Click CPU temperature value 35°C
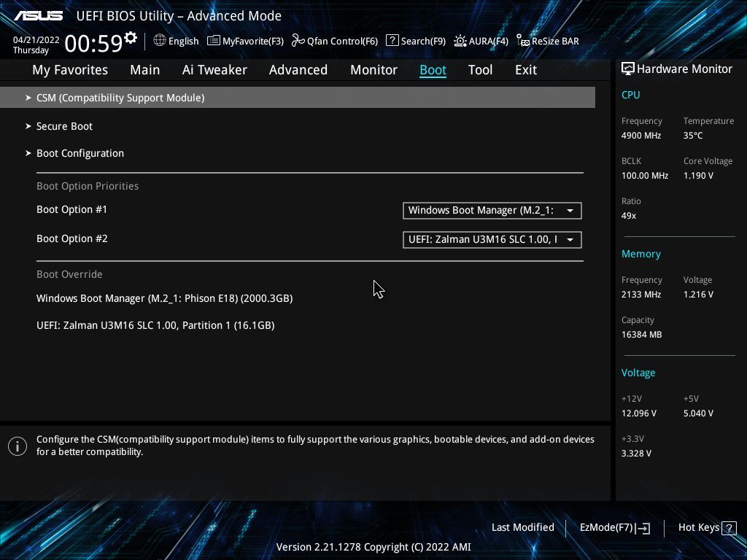The height and width of the screenshot is (560, 747). tap(693, 136)
